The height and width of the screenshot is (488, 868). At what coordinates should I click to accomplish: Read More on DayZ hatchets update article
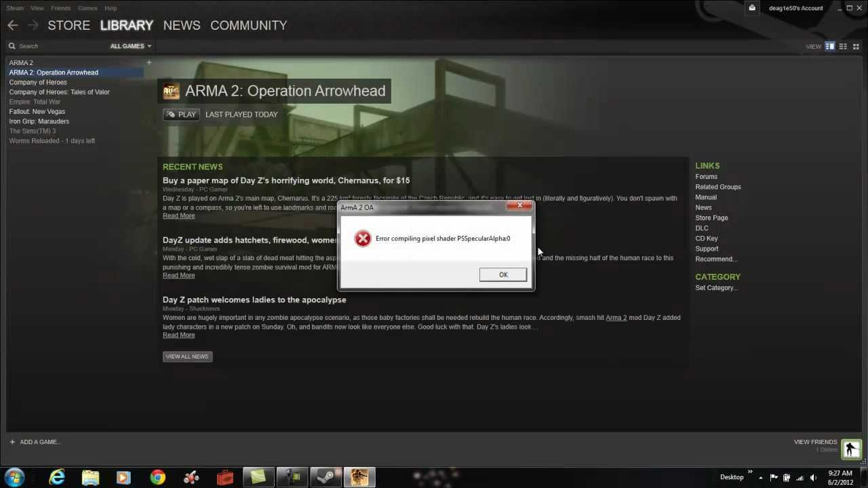178,275
